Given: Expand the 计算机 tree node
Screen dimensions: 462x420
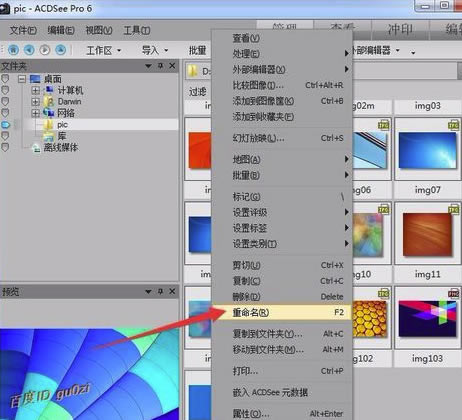Looking at the screenshot, I should pos(35,90).
